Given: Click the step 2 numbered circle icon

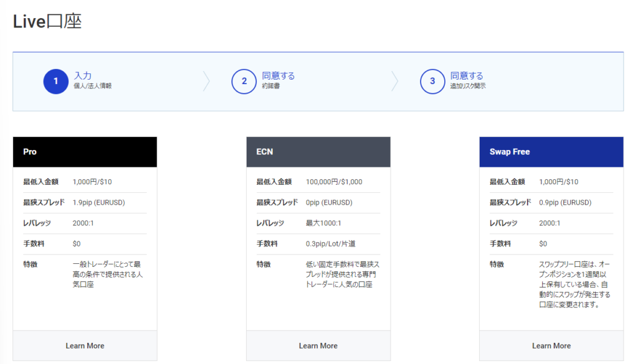Looking at the screenshot, I should click(244, 82).
